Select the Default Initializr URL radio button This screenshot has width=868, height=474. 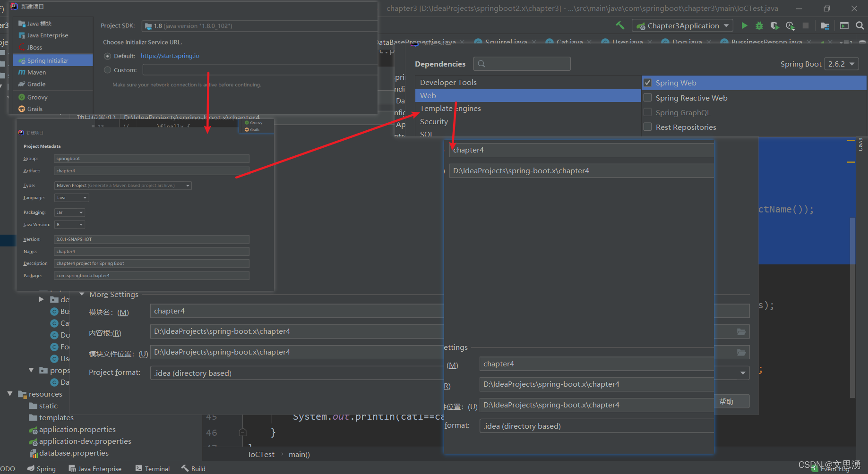[x=107, y=56]
